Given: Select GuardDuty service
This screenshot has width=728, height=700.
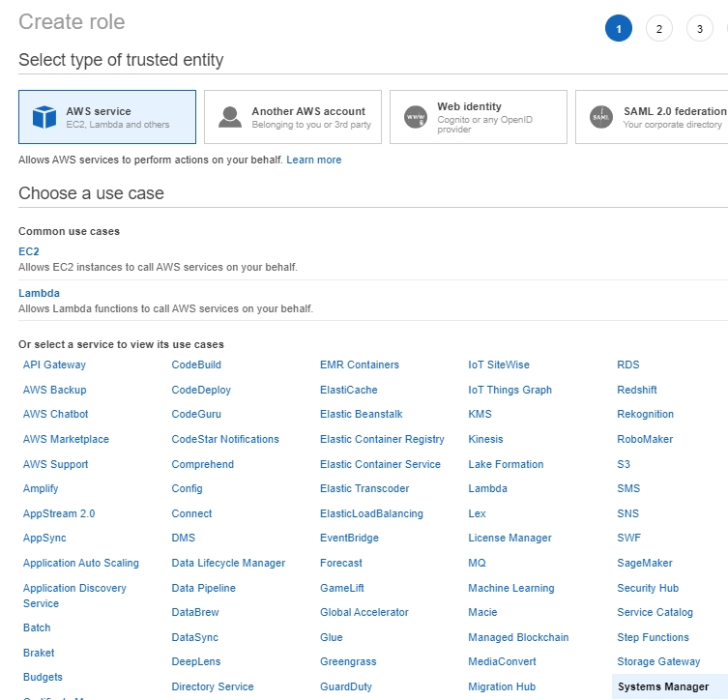Looking at the screenshot, I should tap(346, 686).
